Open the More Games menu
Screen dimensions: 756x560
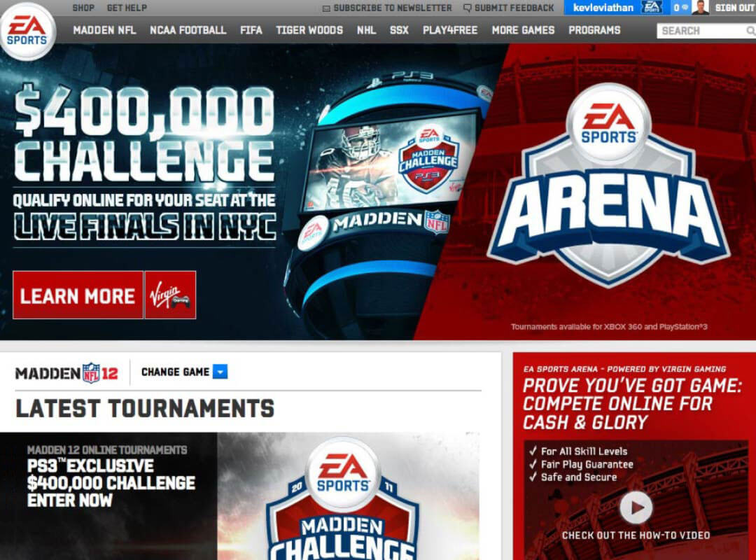tap(523, 30)
